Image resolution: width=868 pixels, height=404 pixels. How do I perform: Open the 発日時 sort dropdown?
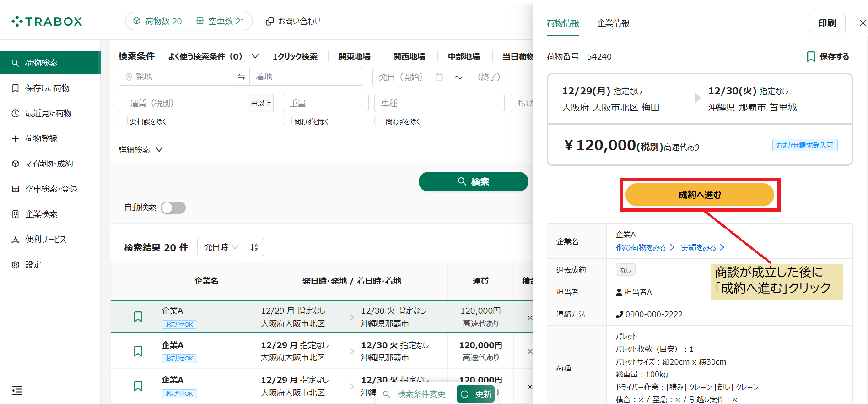point(221,247)
